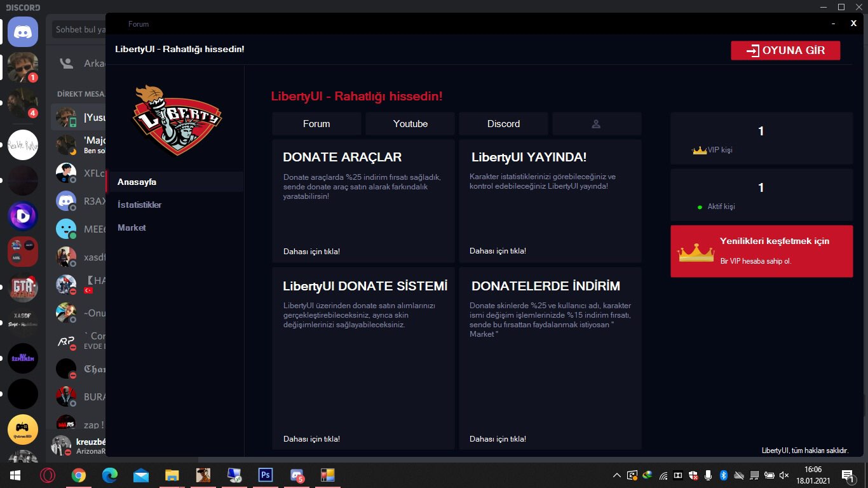
Task: Open the R3AX direct message in Discord
Action: [x=78, y=201]
